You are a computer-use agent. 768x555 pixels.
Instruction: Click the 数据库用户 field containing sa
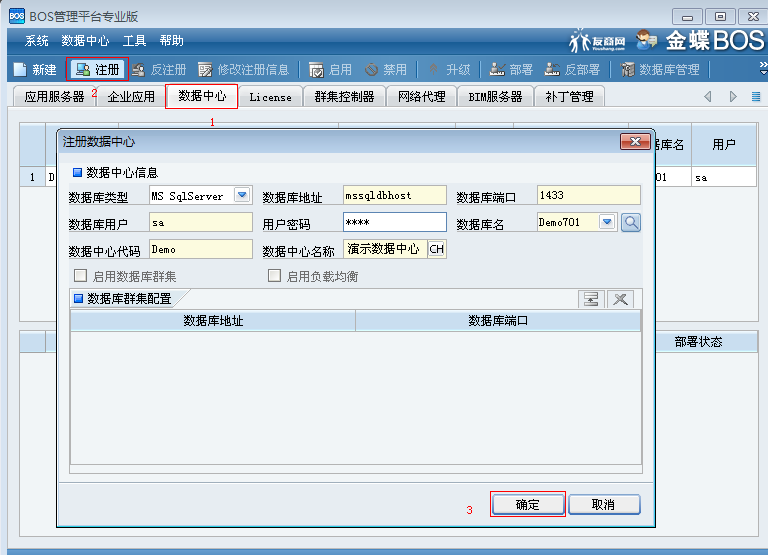click(201, 222)
